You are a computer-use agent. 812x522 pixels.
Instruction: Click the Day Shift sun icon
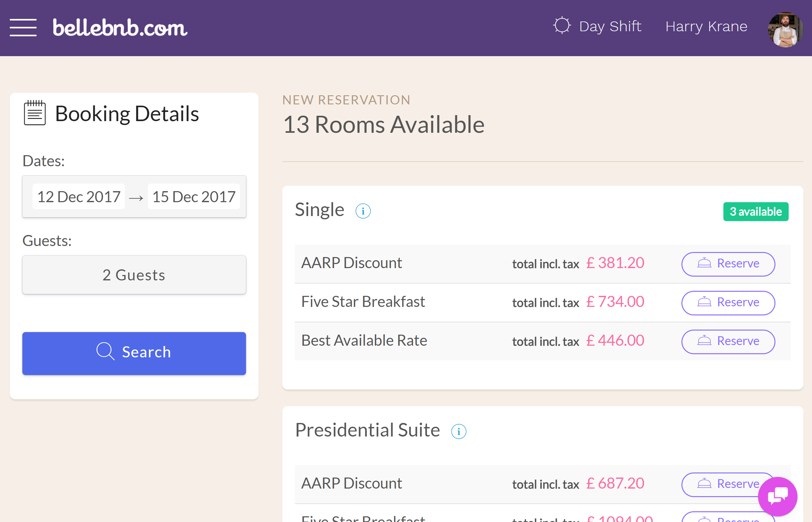coord(562,26)
